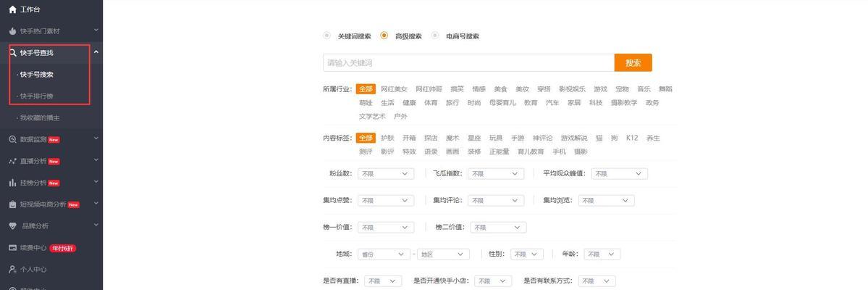Open the 是否有直播 dropdown
Screen dimensions: 868x290
pyautogui.click(x=383, y=281)
